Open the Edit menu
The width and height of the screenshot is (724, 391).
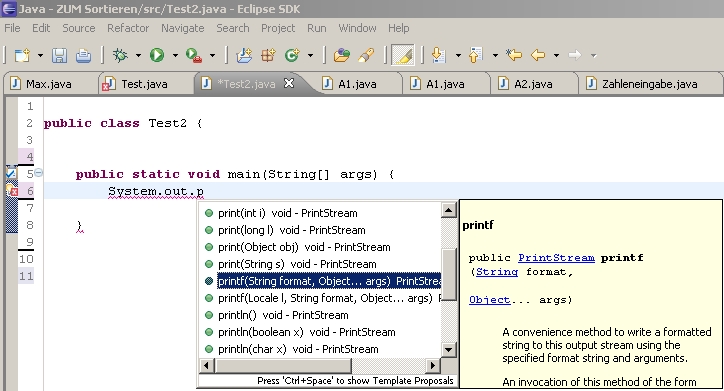click(x=41, y=28)
